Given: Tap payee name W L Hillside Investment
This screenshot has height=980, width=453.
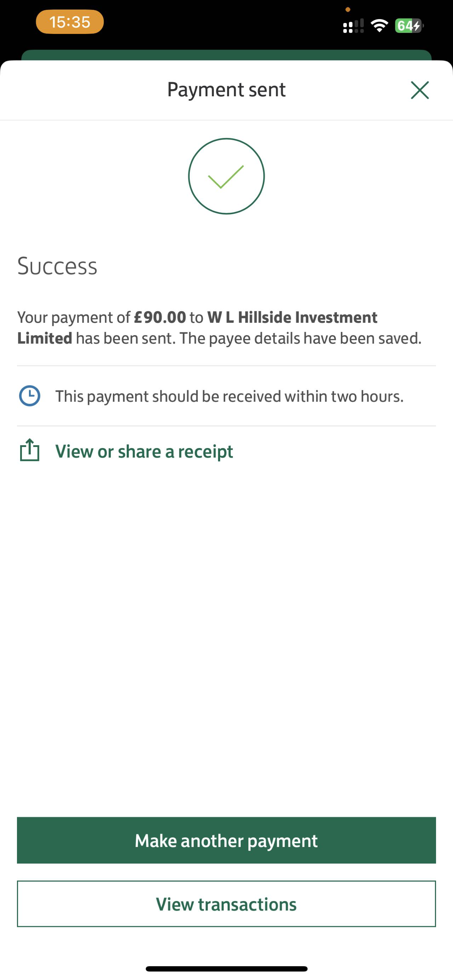Looking at the screenshot, I should coord(292,317).
